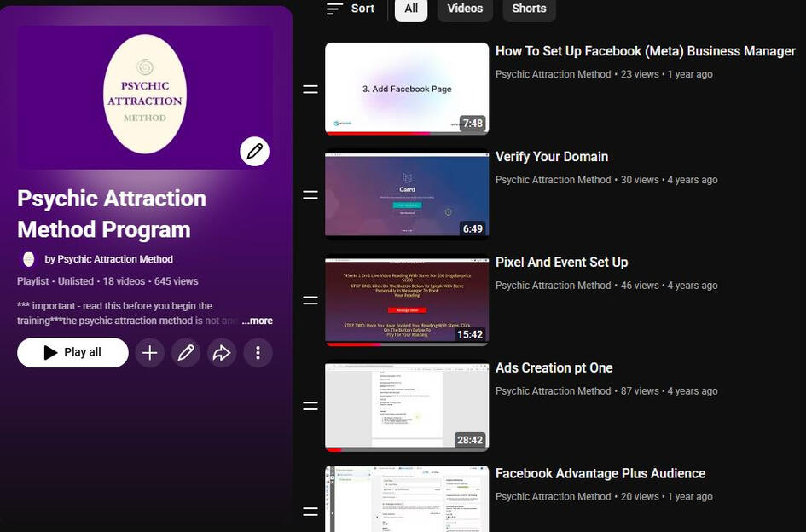This screenshot has height=532, width=806.
Task: Add videos with the plus icon
Action: [x=149, y=353]
